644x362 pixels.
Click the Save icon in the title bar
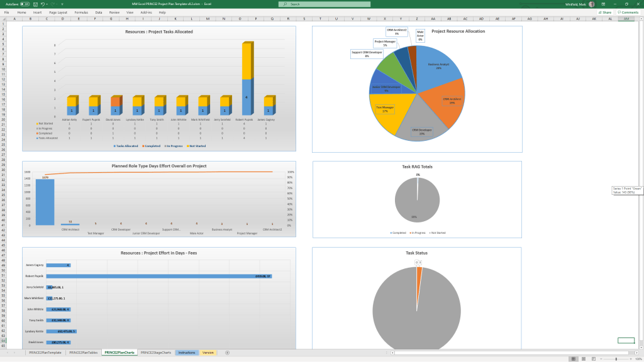click(x=35, y=4)
